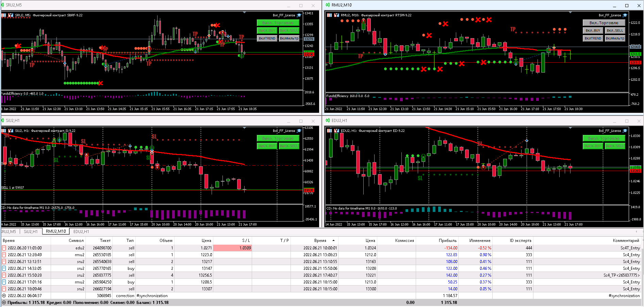Toggle Вкл.BUY in the RMU2,M10 chart
644x307 pixels.
[x=593, y=30]
